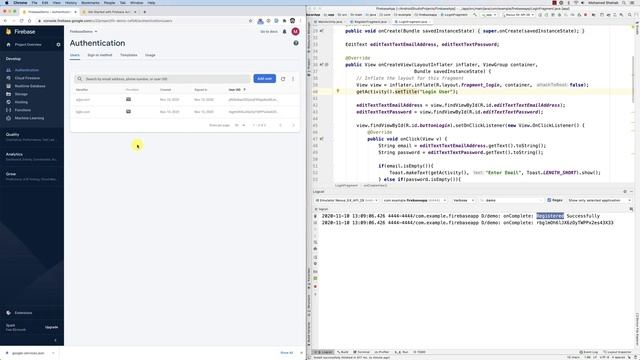640x360 pixels.
Task: Go back in Chrome
Action: tap(5, 21)
